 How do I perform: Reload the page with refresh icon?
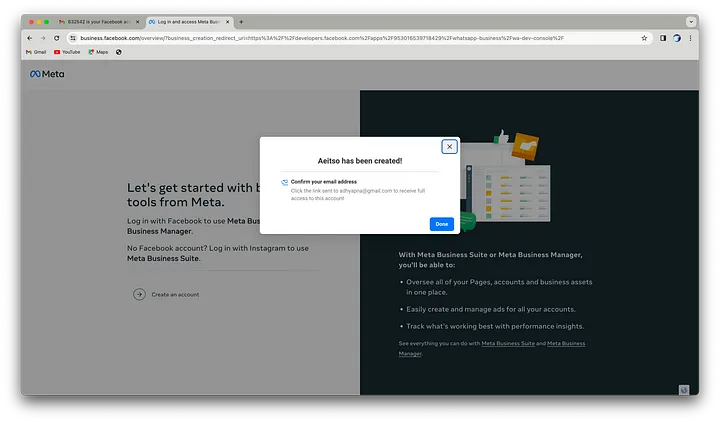[x=56, y=38]
